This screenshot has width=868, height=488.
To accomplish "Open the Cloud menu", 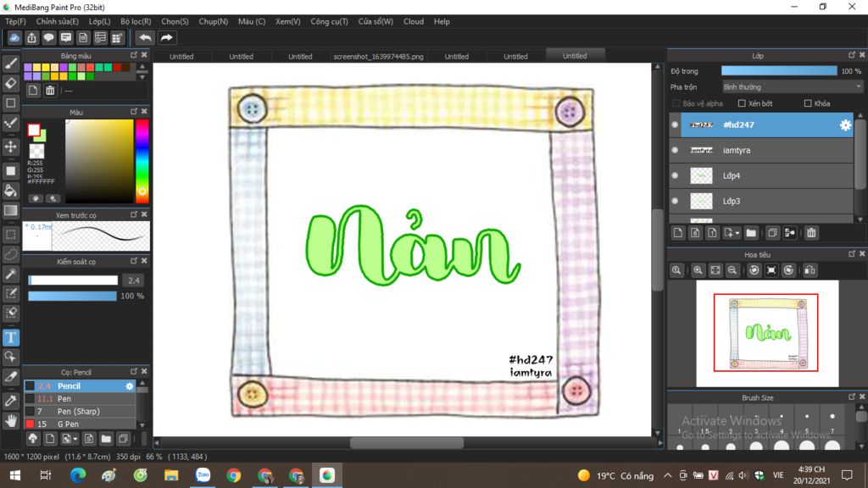I will point(414,21).
